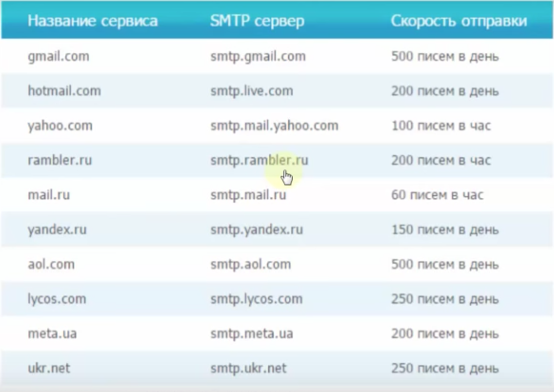Click the 'Скорость отправки' column header
Viewport: 554px width, 392px height.
click(x=459, y=21)
